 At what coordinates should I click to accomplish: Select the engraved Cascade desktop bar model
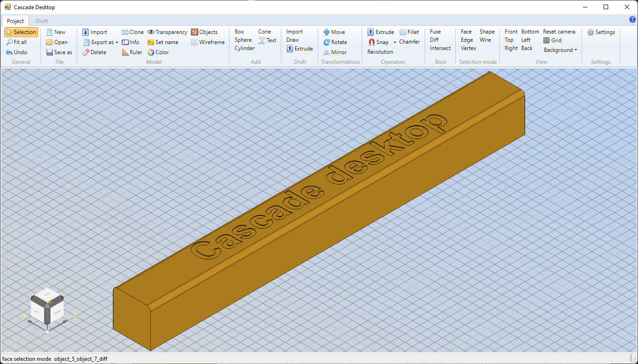click(x=319, y=211)
